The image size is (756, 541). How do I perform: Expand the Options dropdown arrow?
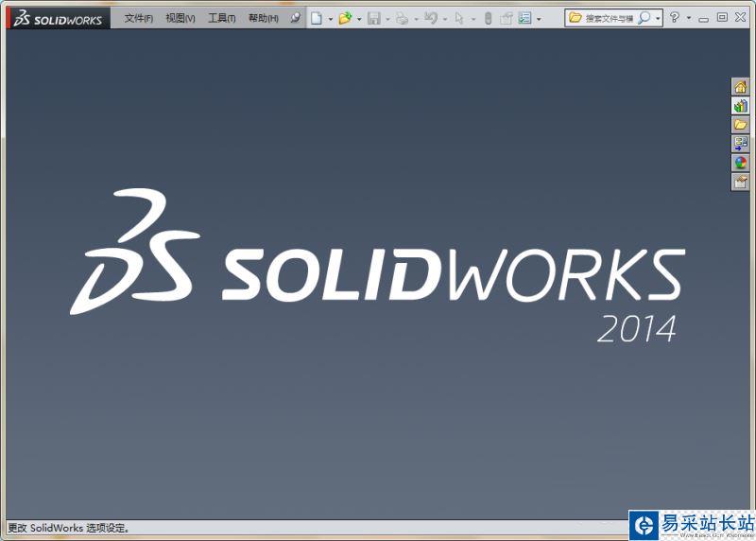pyautogui.click(x=539, y=19)
